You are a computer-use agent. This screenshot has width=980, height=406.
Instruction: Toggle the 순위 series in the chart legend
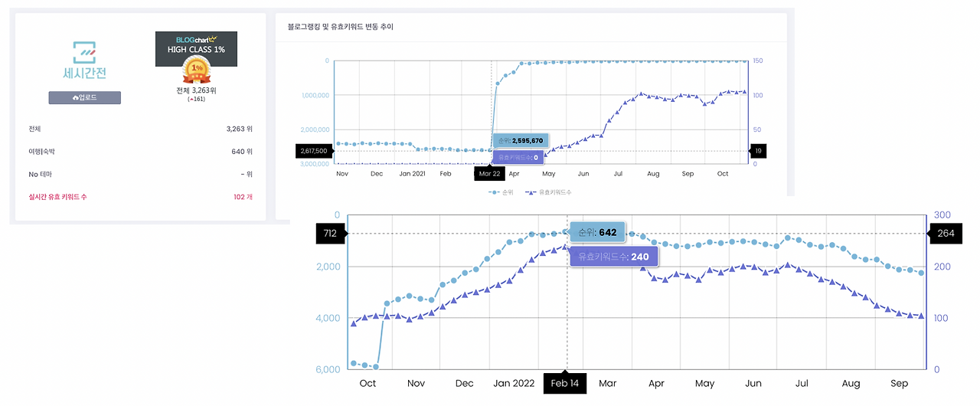[x=501, y=192]
